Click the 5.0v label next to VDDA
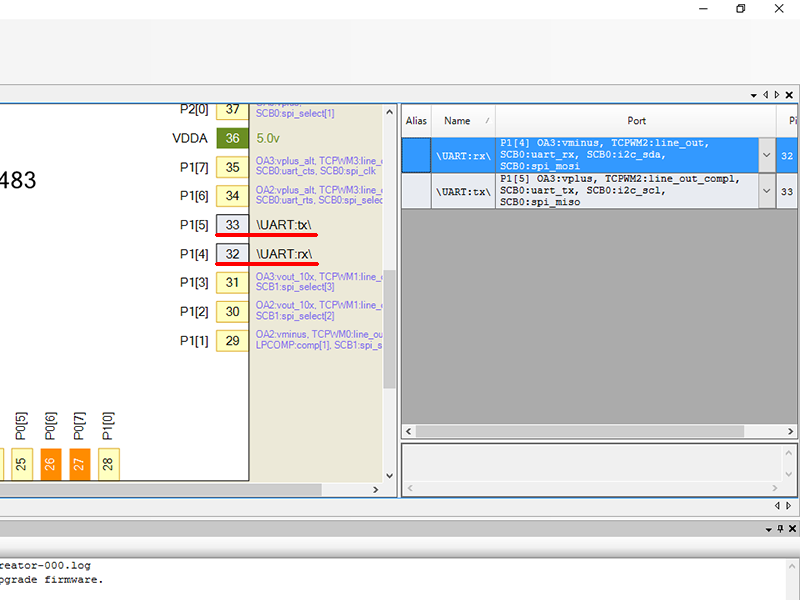 point(268,138)
